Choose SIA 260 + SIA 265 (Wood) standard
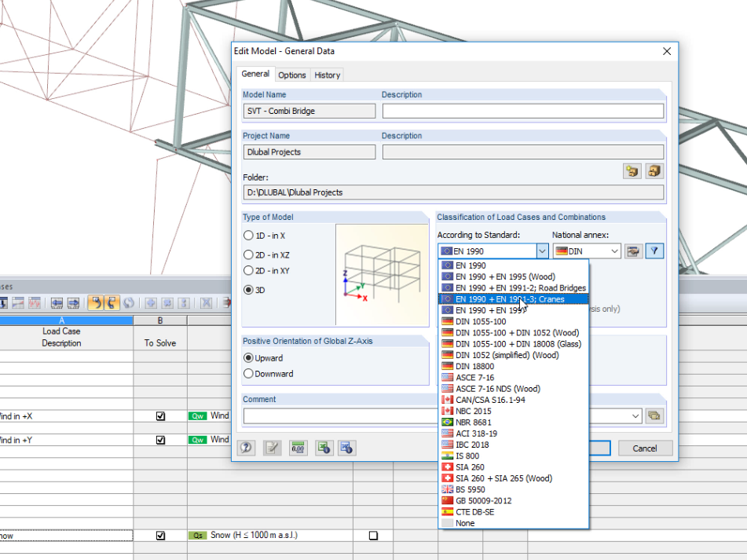The height and width of the screenshot is (560, 747). click(513, 478)
